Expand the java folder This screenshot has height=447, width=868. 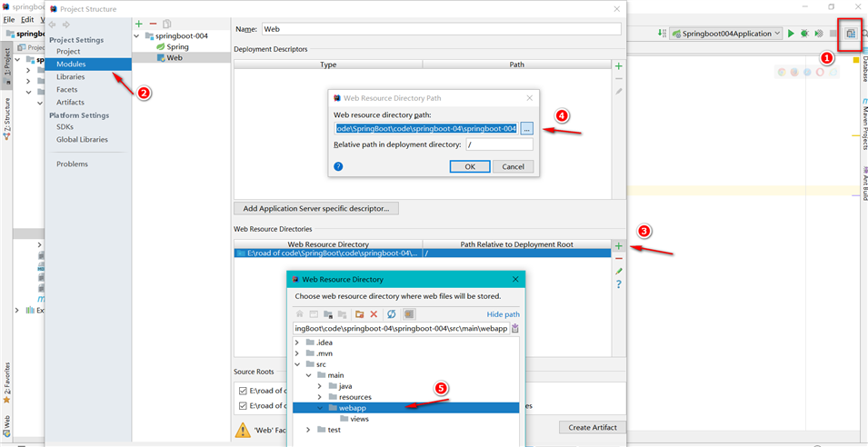tap(319, 386)
